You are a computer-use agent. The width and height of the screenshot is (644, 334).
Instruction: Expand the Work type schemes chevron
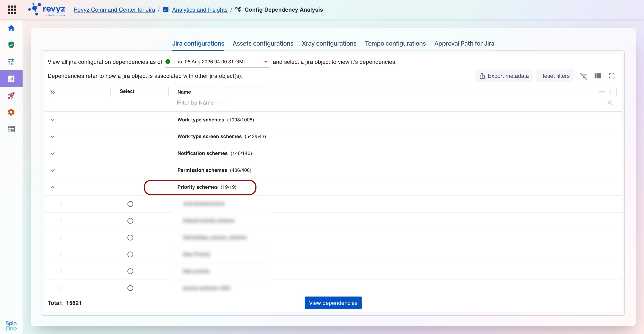point(53,120)
